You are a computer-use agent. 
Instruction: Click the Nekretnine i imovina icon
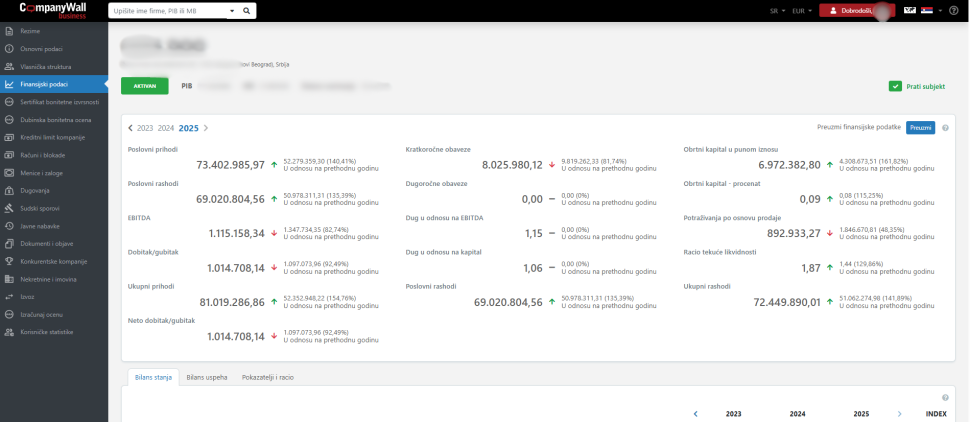click(9, 279)
